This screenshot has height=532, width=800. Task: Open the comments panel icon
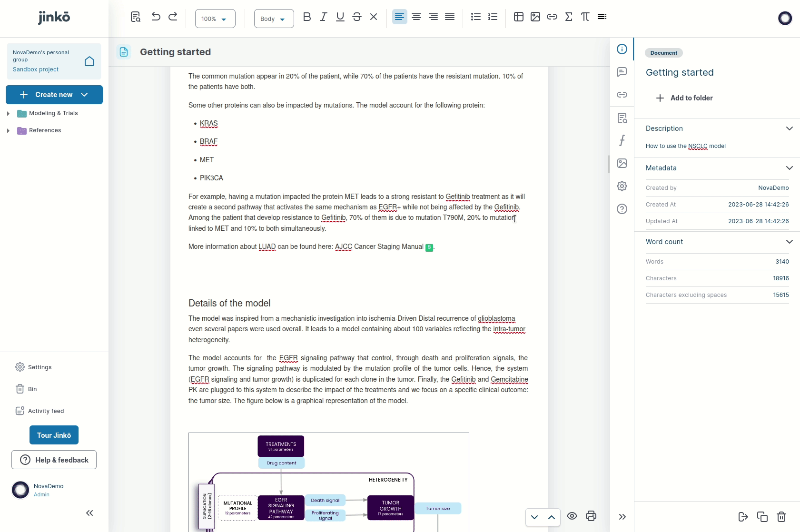pos(622,72)
